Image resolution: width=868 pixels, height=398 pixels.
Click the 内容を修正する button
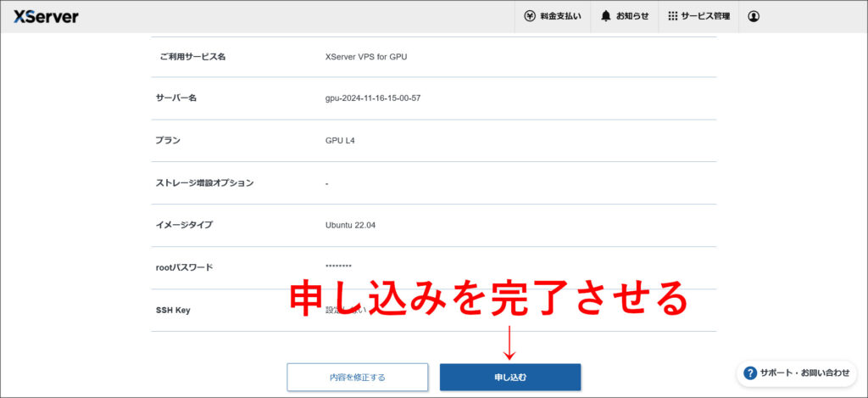pyautogui.click(x=358, y=378)
